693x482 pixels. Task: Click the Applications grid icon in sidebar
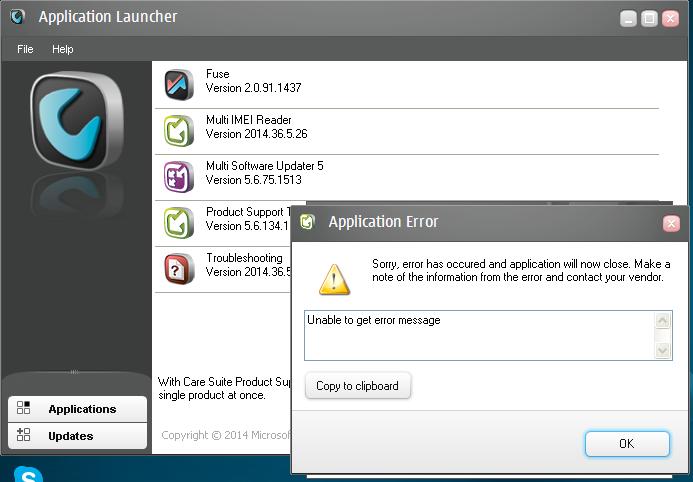coord(23,407)
